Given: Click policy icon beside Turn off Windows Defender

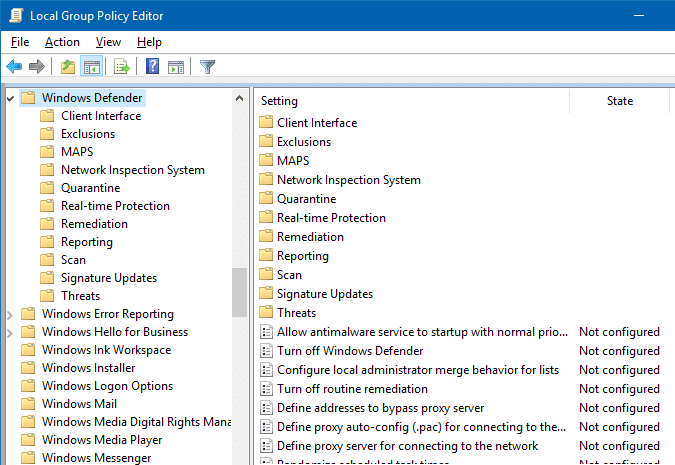Looking at the screenshot, I should click(x=266, y=350).
